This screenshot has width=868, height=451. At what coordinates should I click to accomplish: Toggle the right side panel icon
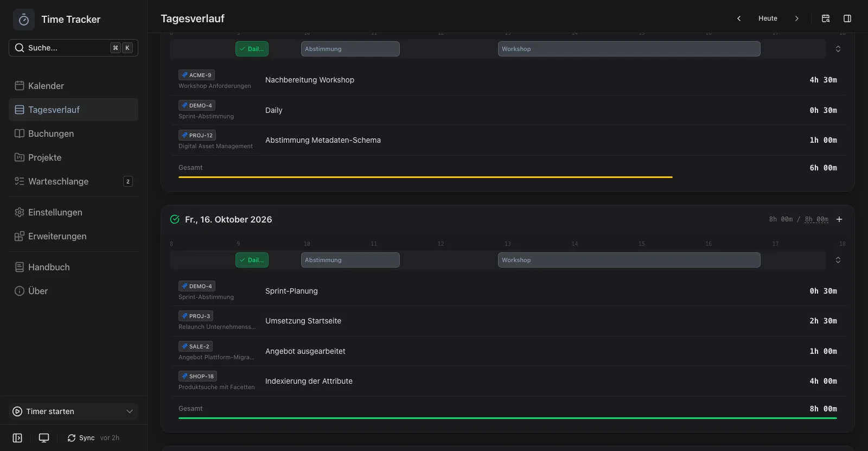[x=847, y=18]
